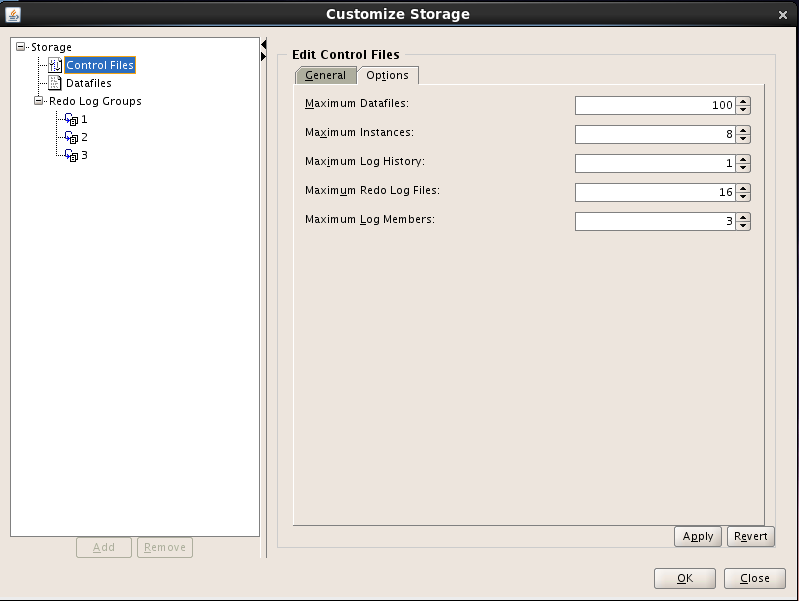Increase Maximum Instances with up arrow
Screen dimensions: 799x601
point(743,130)
